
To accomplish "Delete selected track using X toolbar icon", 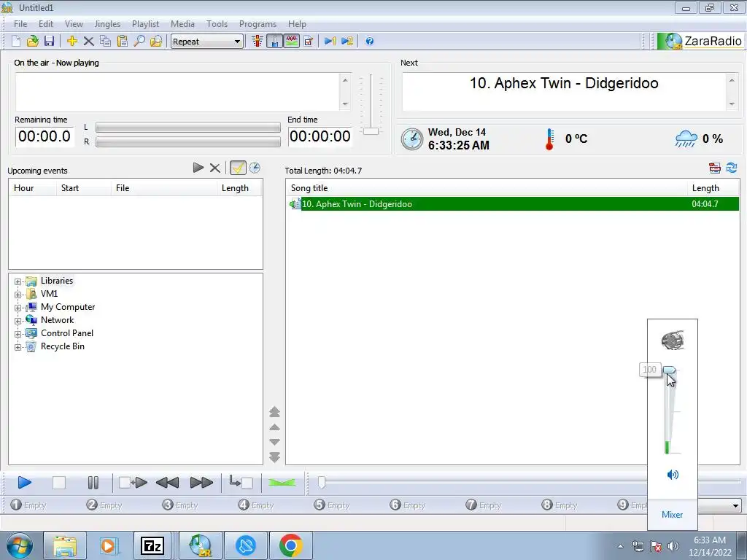I will pyautogui.click(x=88, y=42).
